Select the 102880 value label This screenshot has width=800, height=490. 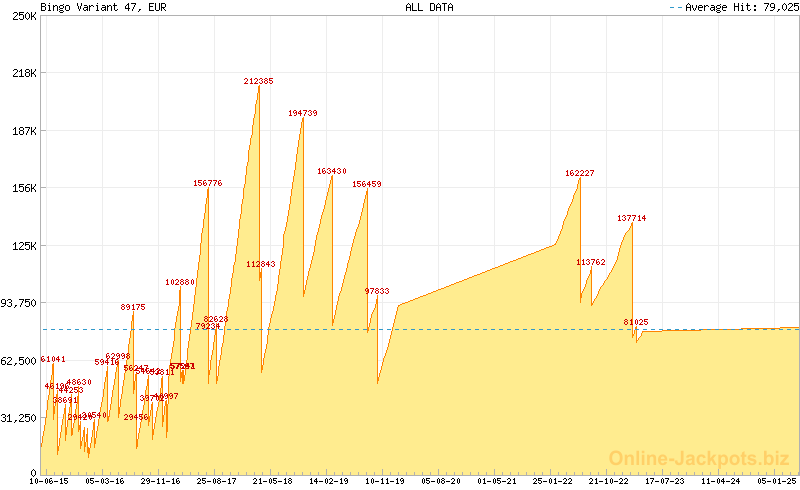(180, 282)
